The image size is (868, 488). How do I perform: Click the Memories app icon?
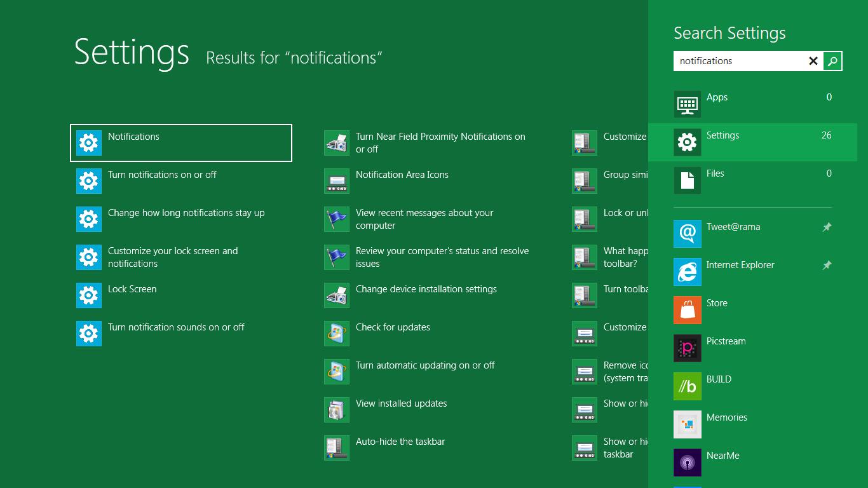click(688, 424)
